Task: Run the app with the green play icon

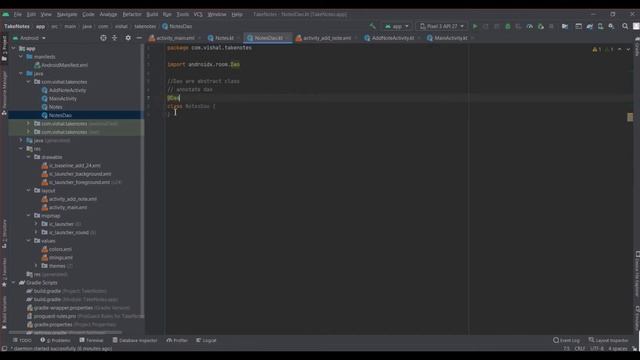Action: 475,26
